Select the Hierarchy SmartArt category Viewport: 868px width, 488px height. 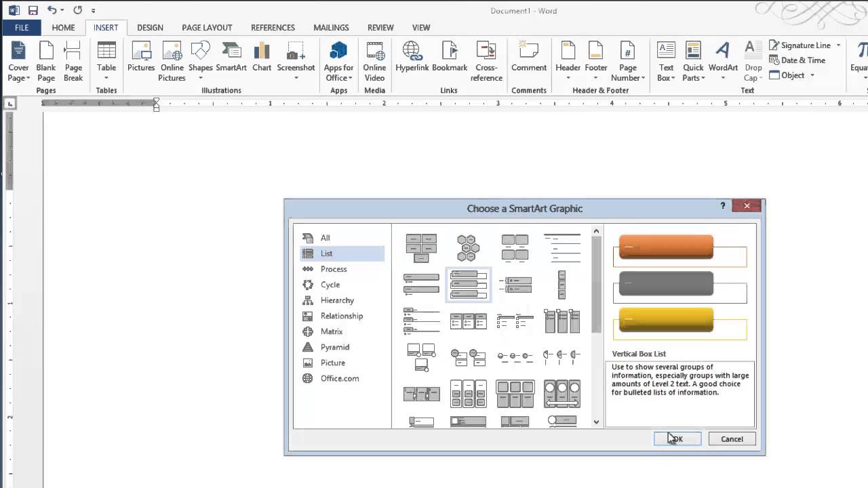pos(342,300)
